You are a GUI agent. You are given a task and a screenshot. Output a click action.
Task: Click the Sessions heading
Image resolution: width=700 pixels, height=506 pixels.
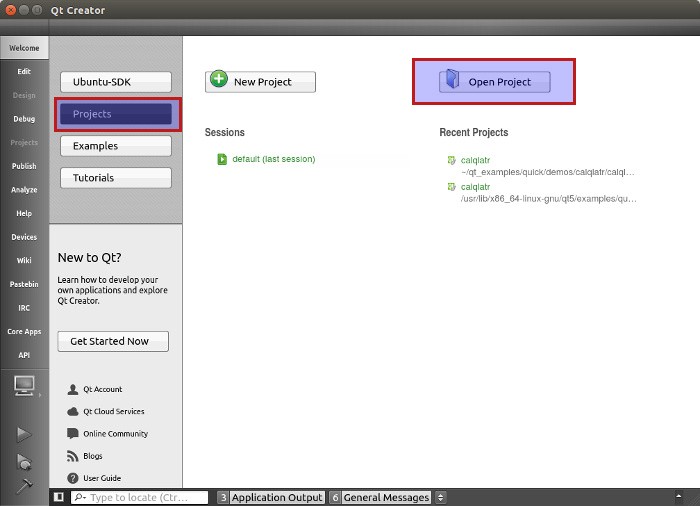(x=225, y=132)
